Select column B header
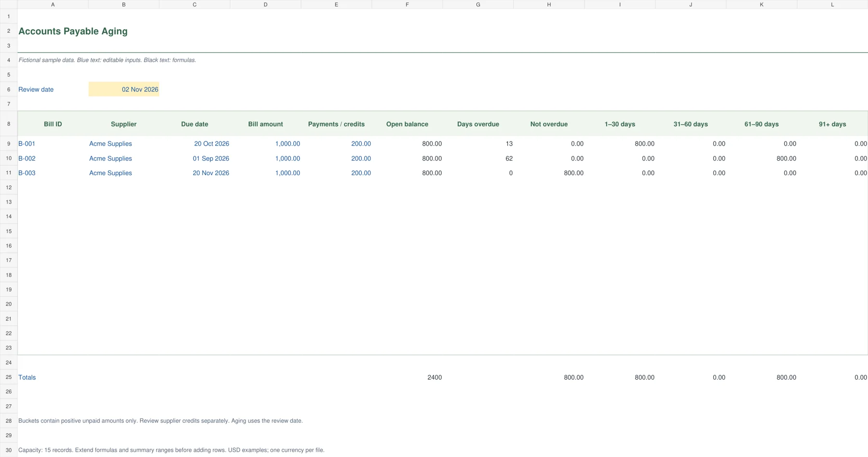Image resolution: width=868 pixels, height=457 pixels. pyautogui.click(x=123, y=4)
